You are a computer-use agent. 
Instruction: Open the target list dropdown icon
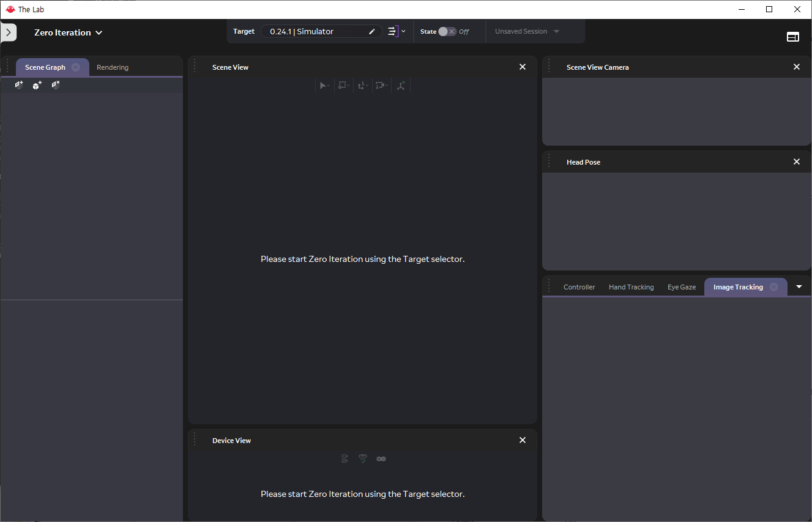(396, 31)
